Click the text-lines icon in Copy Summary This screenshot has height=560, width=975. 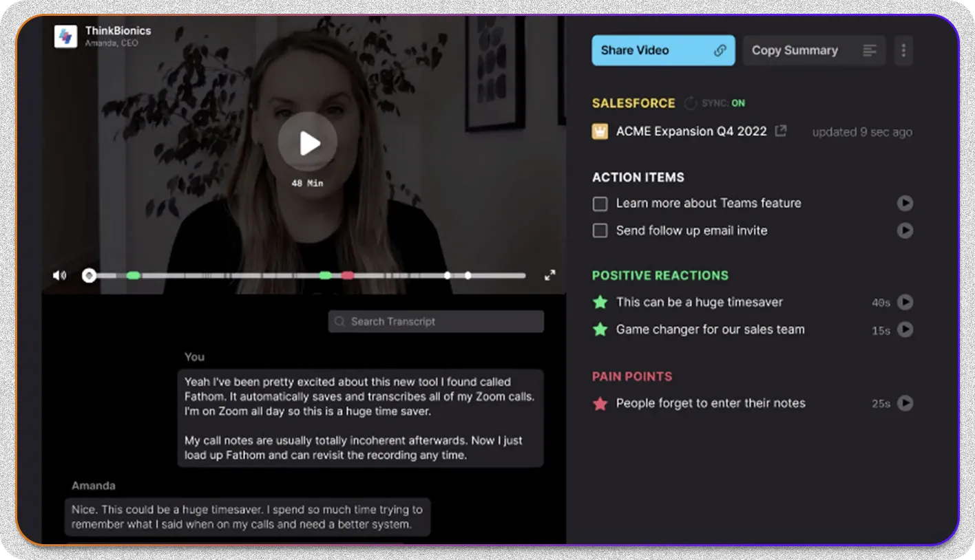point(870,51)
